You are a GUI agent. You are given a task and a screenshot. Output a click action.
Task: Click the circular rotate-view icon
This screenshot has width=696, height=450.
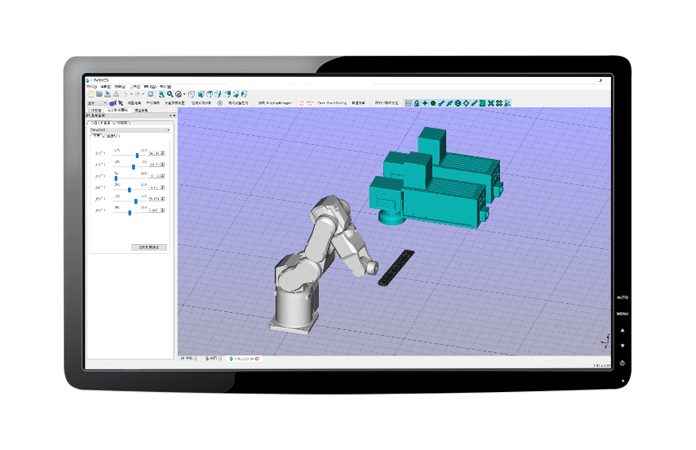(x=191, y=94)
